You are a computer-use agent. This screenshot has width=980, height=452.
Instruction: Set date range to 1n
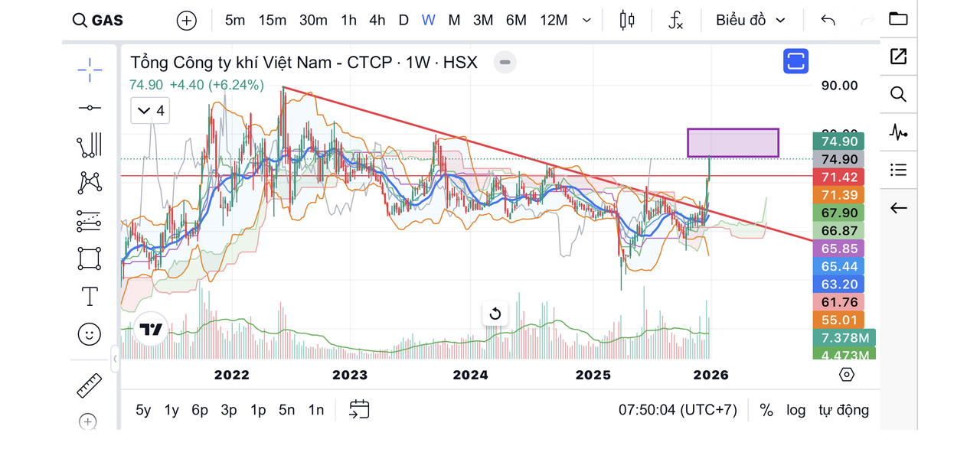point(316,410)
